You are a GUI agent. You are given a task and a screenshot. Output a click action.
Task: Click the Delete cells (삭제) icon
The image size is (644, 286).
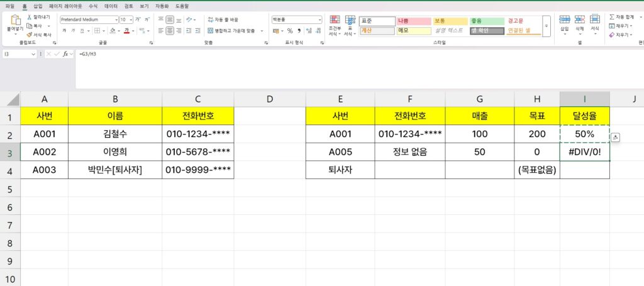pyautogui.click(x=580, y=22)
